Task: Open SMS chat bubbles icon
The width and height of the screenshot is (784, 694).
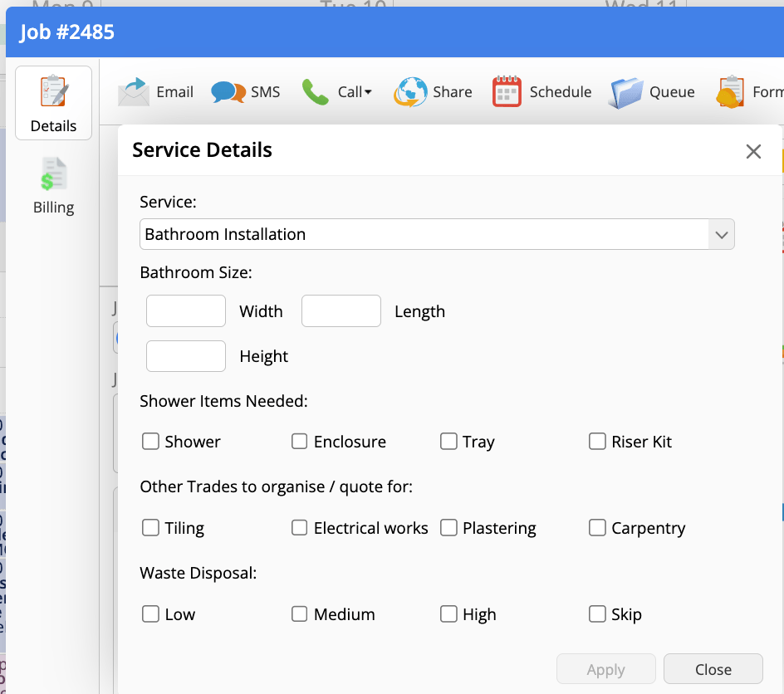Action: tap(228, 92)
